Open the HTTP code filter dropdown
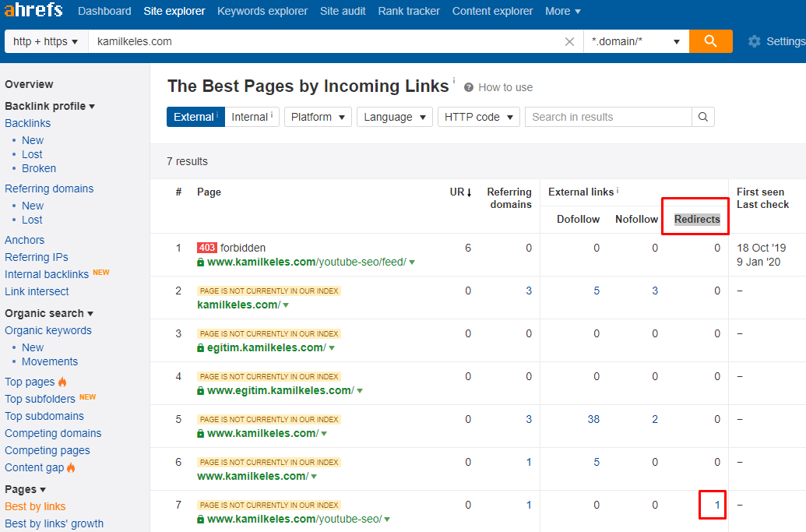Viewport: 806px width, 532px height. point(479,117)
